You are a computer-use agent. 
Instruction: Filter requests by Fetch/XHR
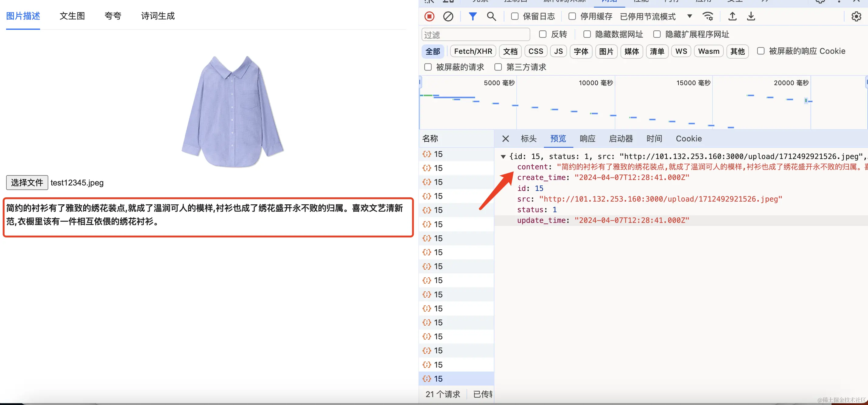pos(473,51)
